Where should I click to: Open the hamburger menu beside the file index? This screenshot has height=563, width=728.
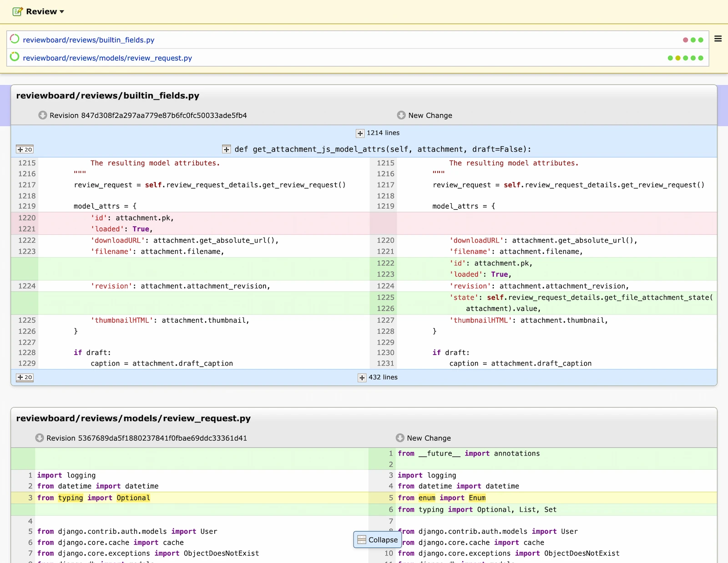718,39
